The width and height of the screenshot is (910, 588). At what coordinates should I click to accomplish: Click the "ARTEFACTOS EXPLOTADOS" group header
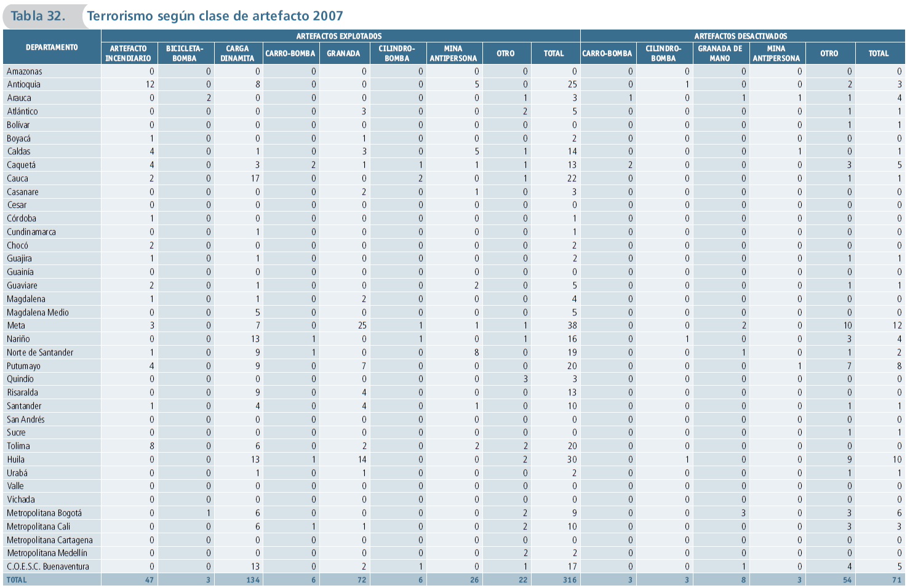coord(339,36)
